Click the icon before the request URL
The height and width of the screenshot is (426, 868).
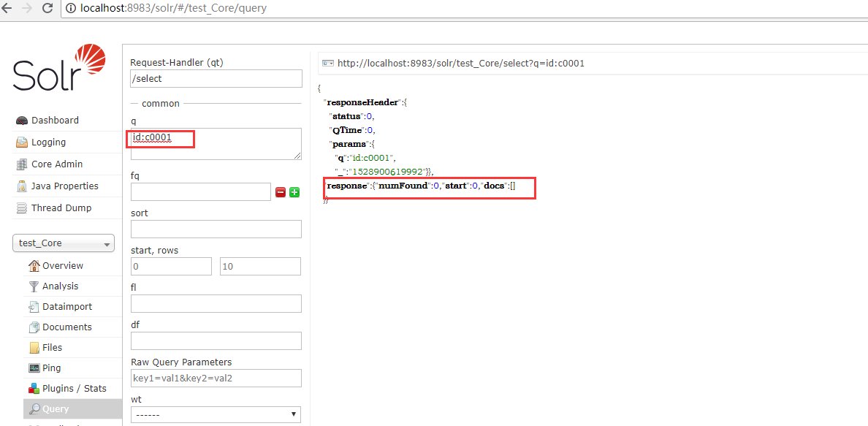328,64
